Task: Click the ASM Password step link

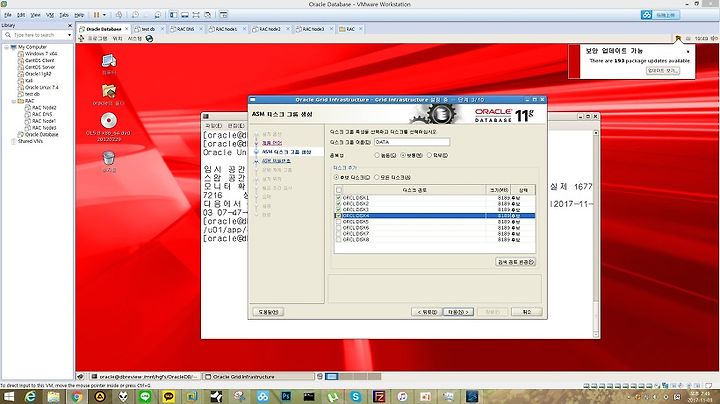Action: click(x=276, y=161)
